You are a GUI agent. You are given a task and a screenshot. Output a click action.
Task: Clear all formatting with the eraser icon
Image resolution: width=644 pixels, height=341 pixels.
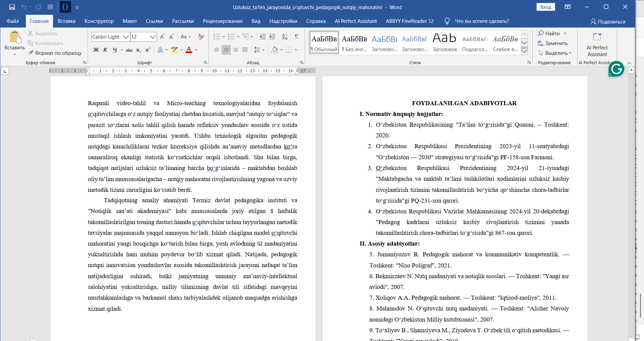(201, 37)
